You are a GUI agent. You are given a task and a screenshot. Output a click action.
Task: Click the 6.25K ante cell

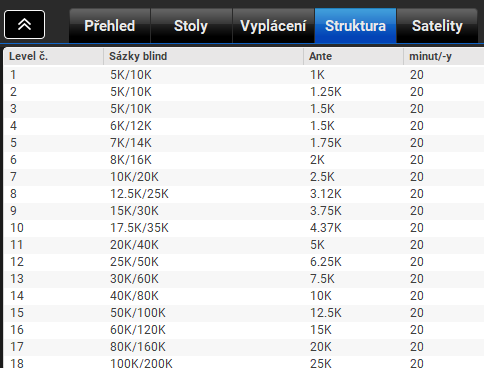[326, 262]
